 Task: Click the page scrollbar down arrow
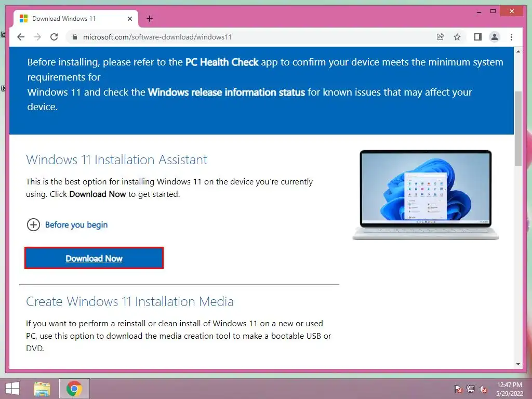[518, 364]
